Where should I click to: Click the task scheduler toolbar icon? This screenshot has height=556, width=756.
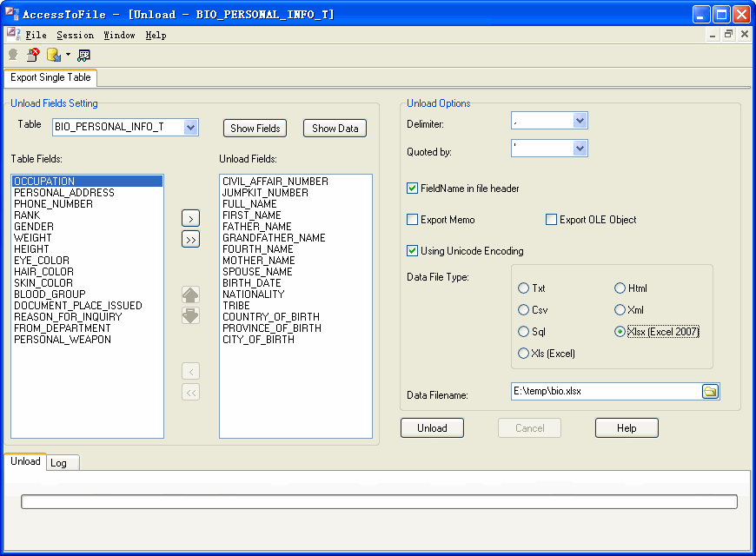[83, 55]
